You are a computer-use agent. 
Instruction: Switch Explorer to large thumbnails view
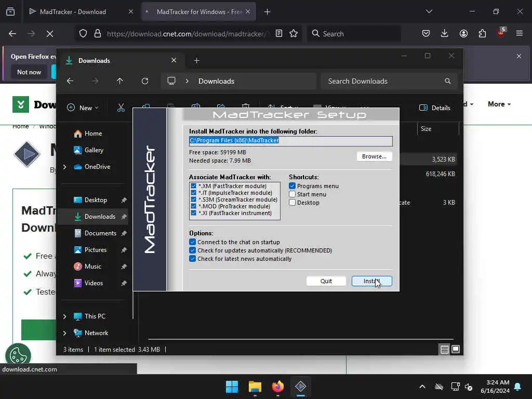(x=456, y=349)
